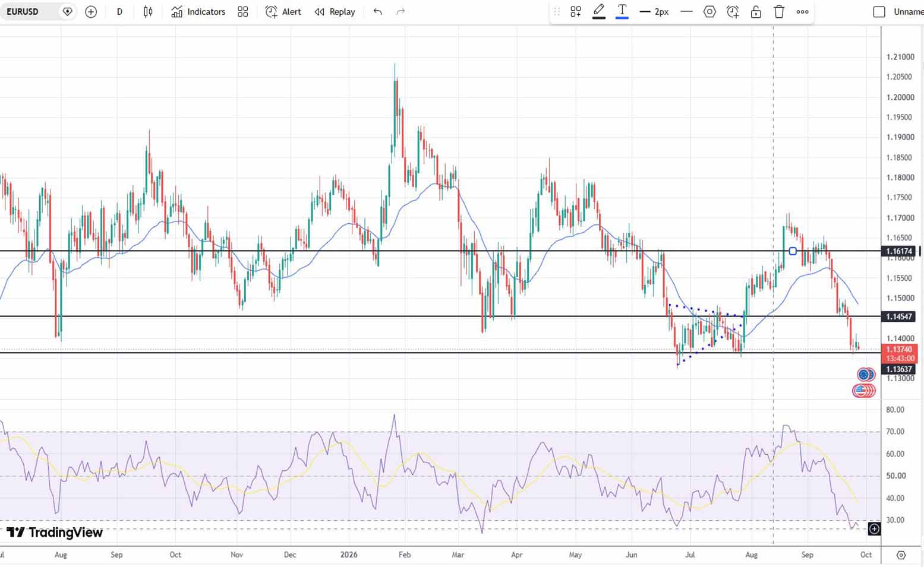
Task: Click the add/compare symbol plus icon
Action: [91, 12]
